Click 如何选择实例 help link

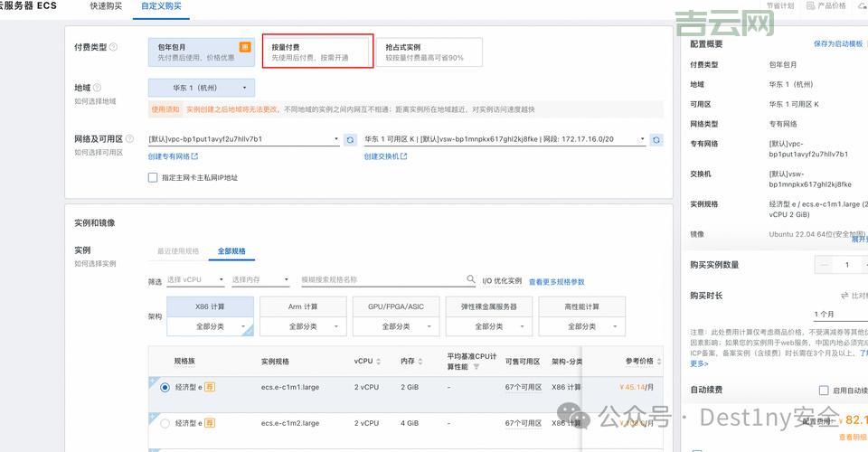tap(95, 264)
